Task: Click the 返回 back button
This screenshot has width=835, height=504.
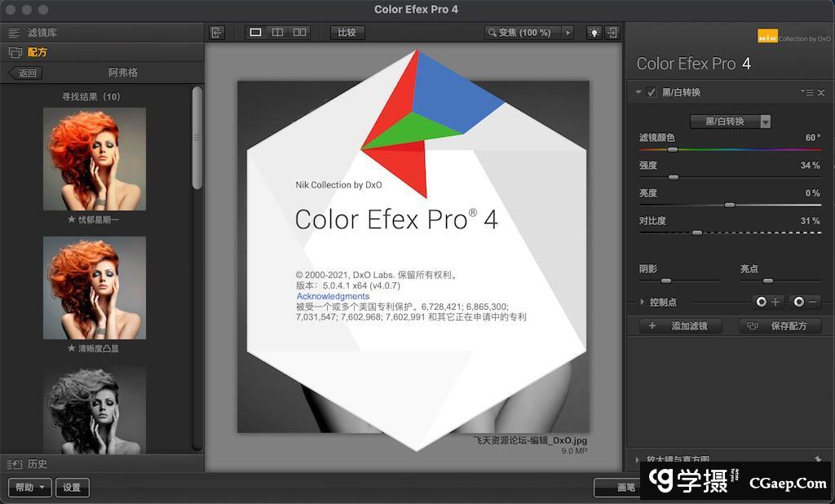Action: point(25,73)
